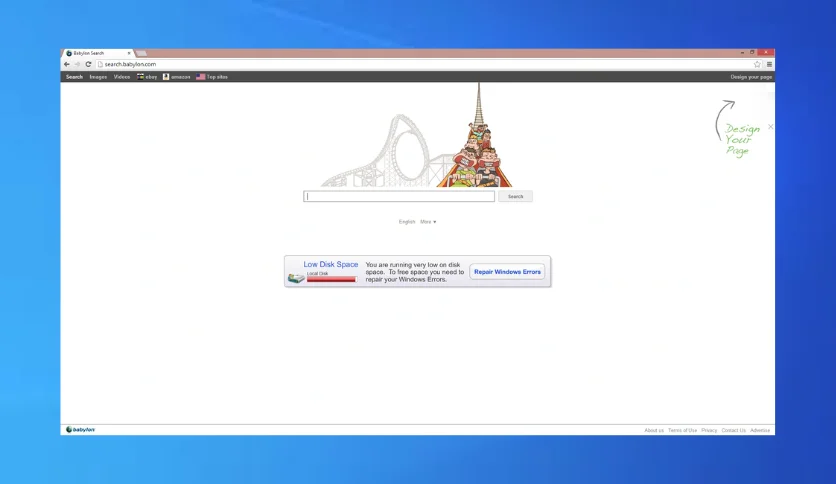
Task: Close the Babylon Search tab
Action: click(129, 53)
